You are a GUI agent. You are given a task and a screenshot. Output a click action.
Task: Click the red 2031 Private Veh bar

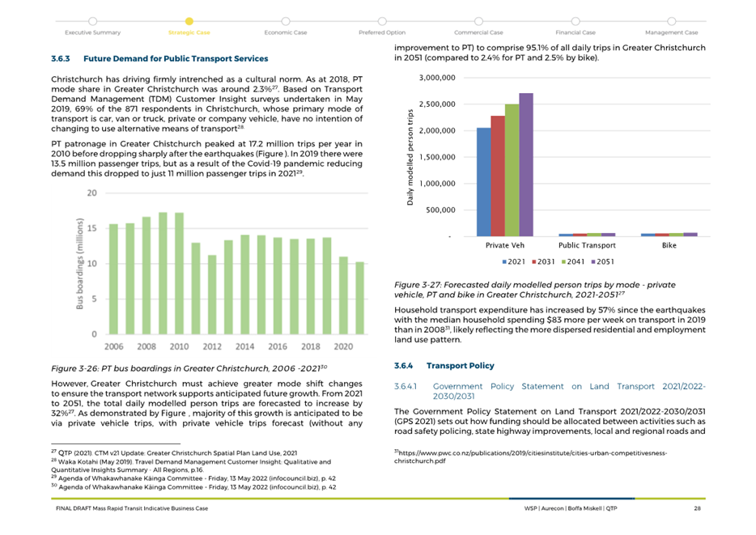[x=498, y=176]
